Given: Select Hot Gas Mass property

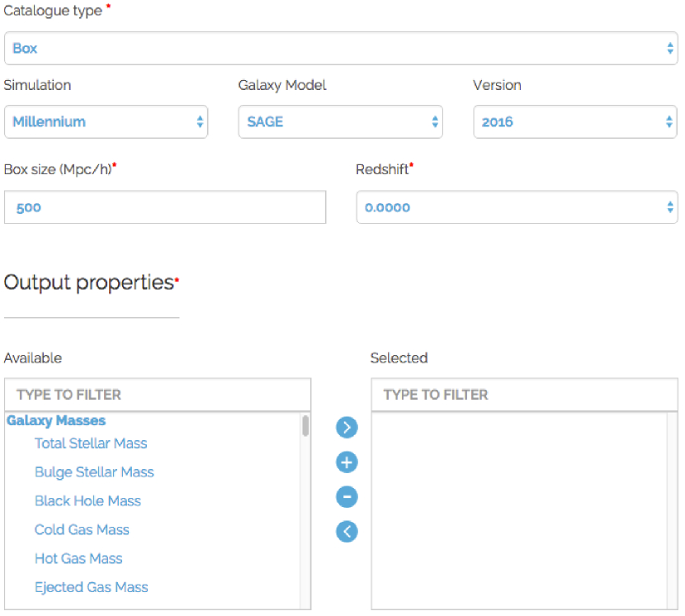Looking at the screenshot, I should click(x=78, y=559).
